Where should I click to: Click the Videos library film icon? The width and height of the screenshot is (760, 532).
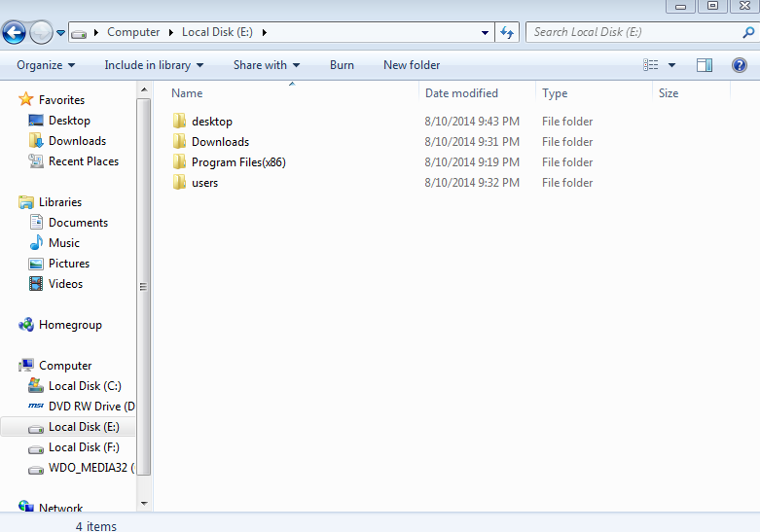click(36, 283)
